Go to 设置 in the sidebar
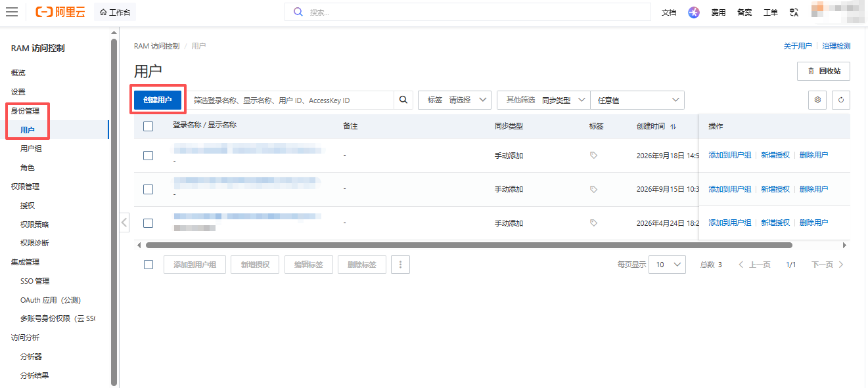 tap(18, 92)
